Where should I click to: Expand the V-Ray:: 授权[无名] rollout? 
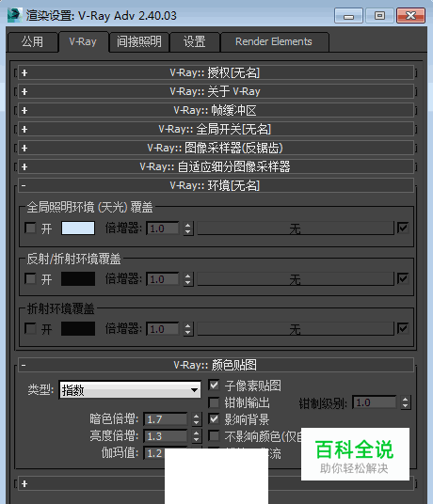coord(216,73)
